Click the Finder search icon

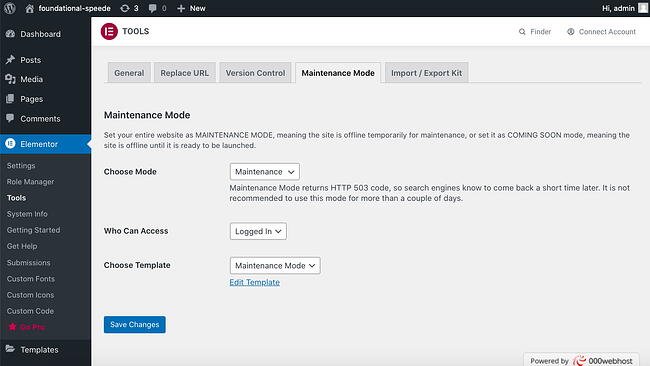[x=522, y=32]
